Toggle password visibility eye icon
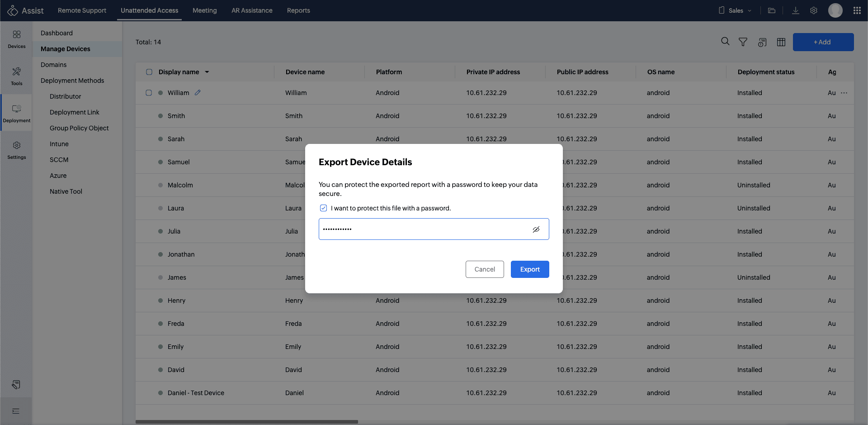Screen dimensions: 868x425 (x=536, y=229)
